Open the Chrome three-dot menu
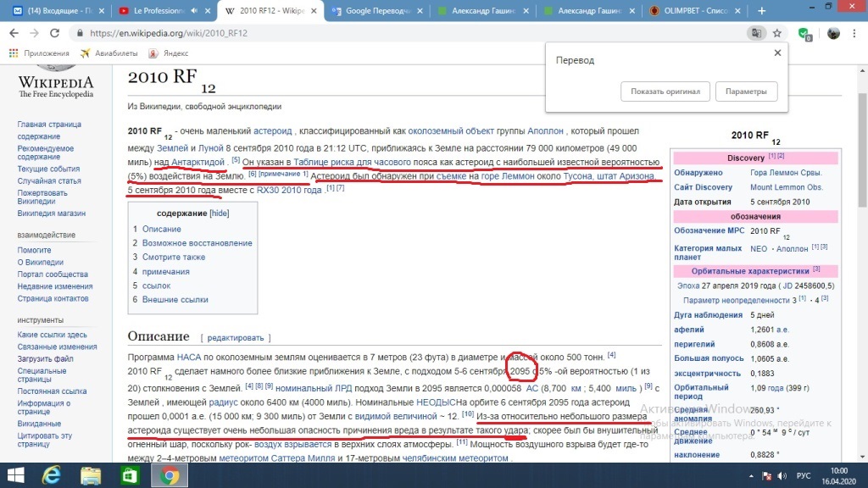The height and width of the screenshot is (488, 868). click(x=854, y=33)
